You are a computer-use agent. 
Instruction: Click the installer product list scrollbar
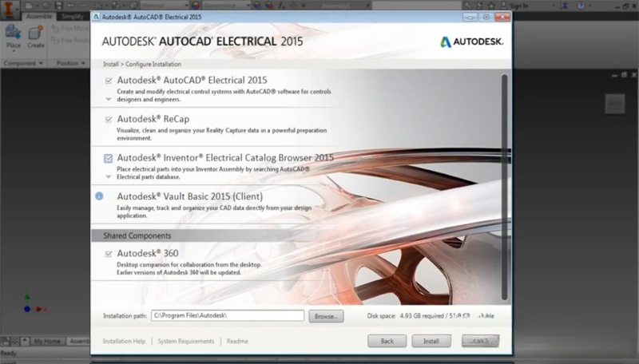[x=505, y=188]
